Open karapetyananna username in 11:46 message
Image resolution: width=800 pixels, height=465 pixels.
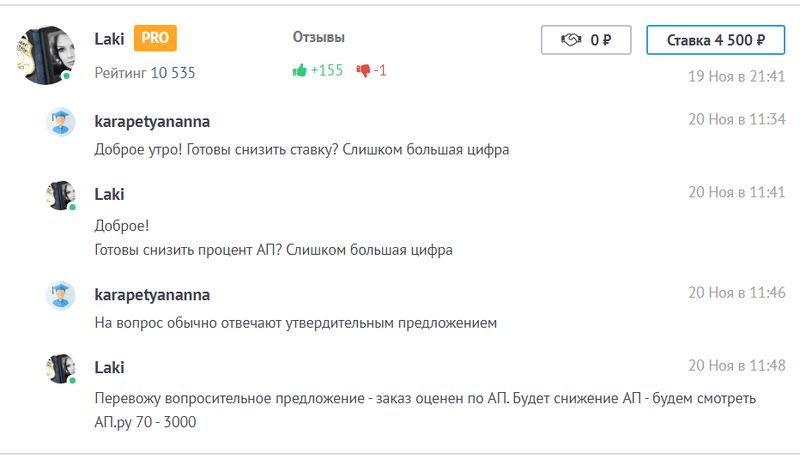coord(151,295)
